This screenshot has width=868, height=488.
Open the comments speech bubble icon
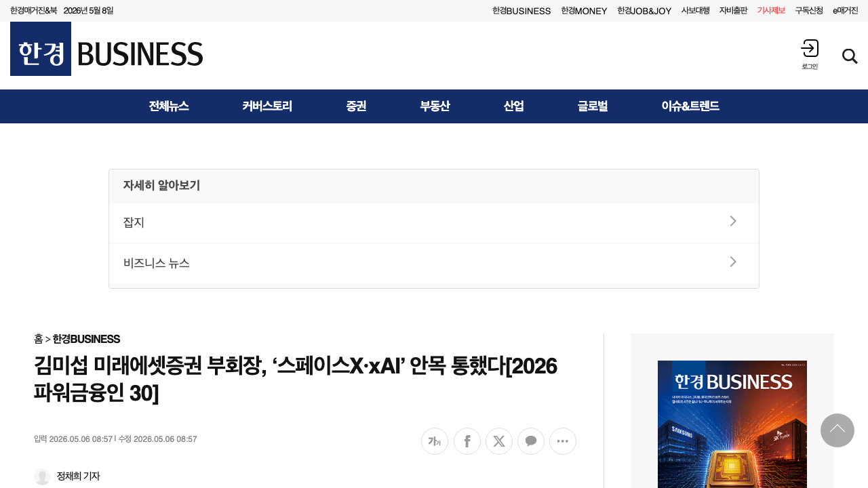point(531,441)
